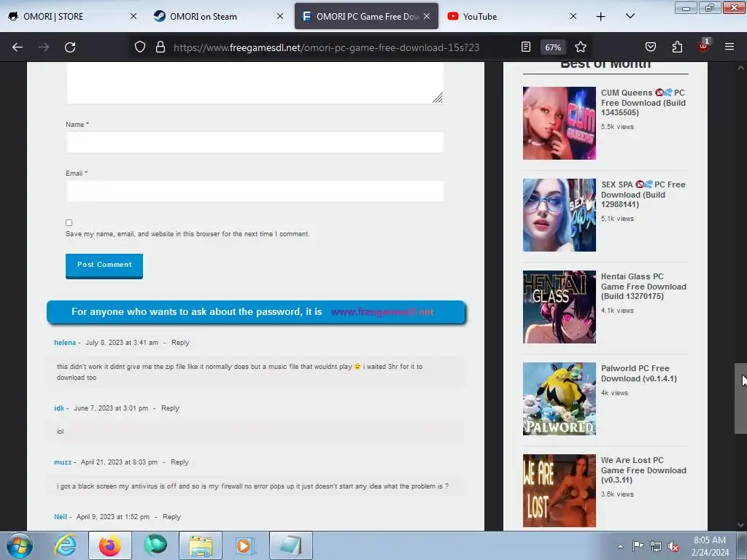Bookmark this page with the star icon

tap(580, 47)
